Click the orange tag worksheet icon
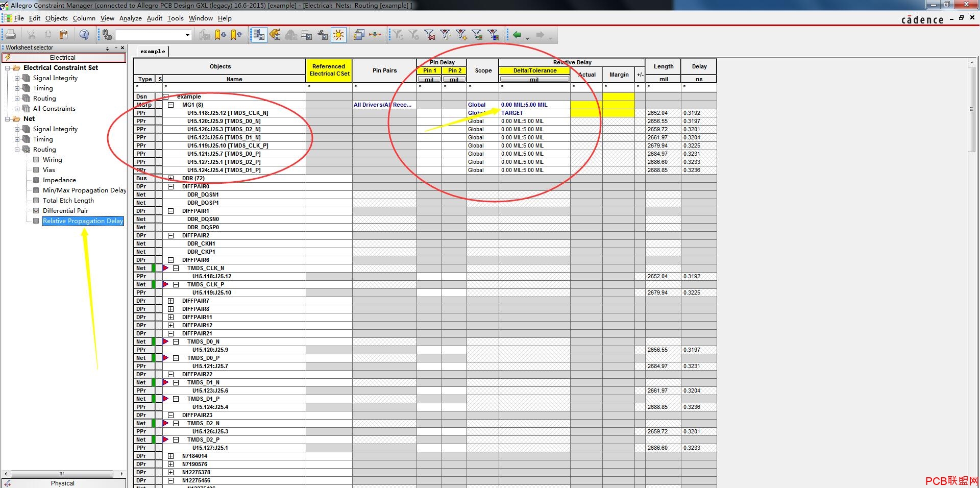This screenshot has width=980, height=488. point(275,35)
